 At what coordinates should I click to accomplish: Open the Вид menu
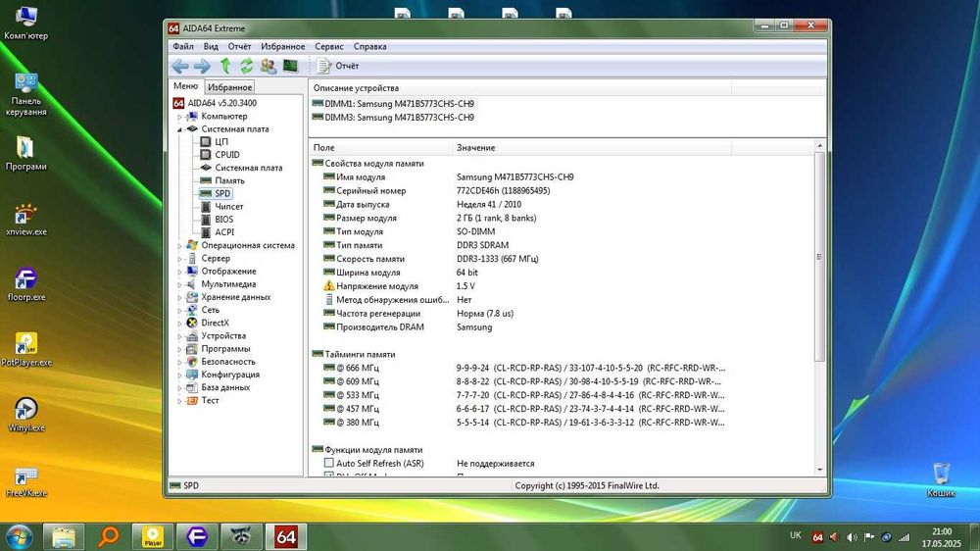tap(211, 46)
